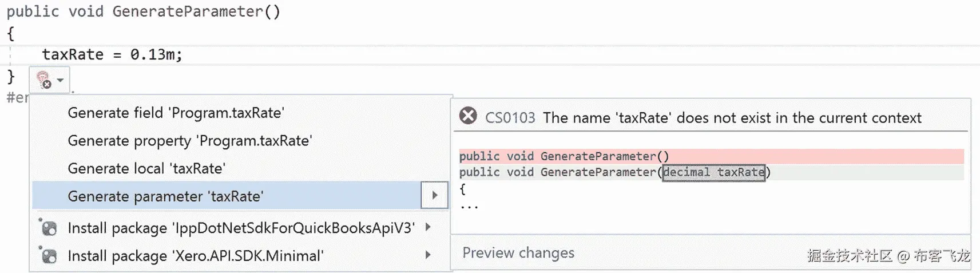
Task: Click the lightbulb error quick actions icon
Action: pyautogui.click(x=43, y=80)
